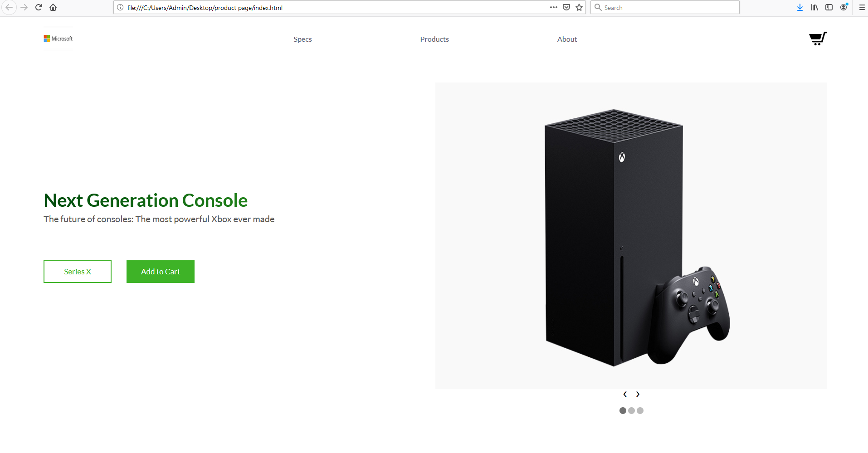
Task: Open the Firefox account icon
Action: pos(844,7)
